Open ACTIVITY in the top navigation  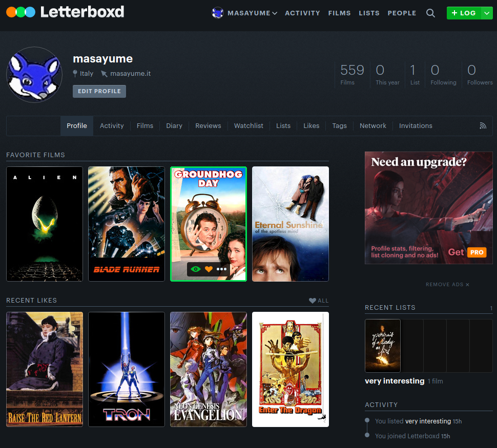click(x=302, y=13)
